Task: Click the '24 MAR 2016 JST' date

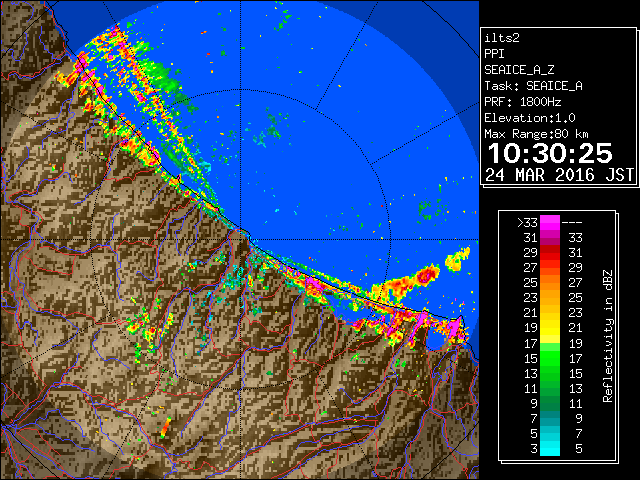Action: [x=559, y=175]
